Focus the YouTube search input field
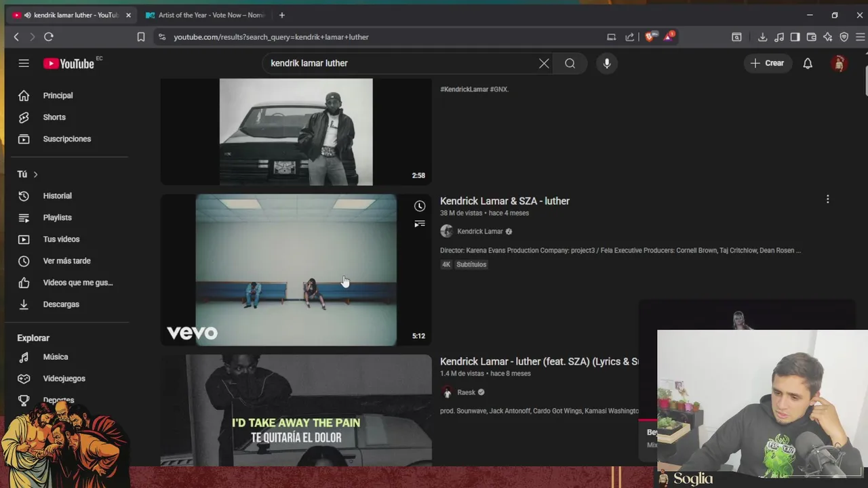Image resolution: width=868 pixels, height=488 pixels. point(400,63)
